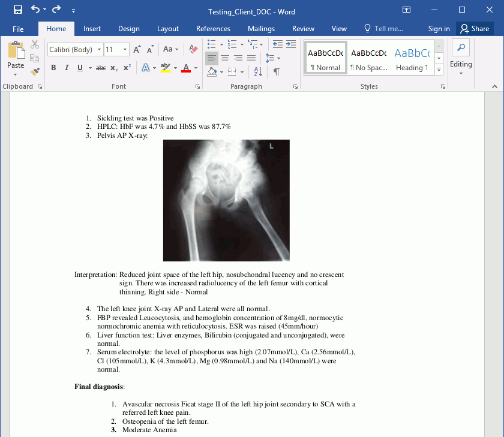Open Find via the magnifier icon
504x437 pixels.
click(461, 47)
